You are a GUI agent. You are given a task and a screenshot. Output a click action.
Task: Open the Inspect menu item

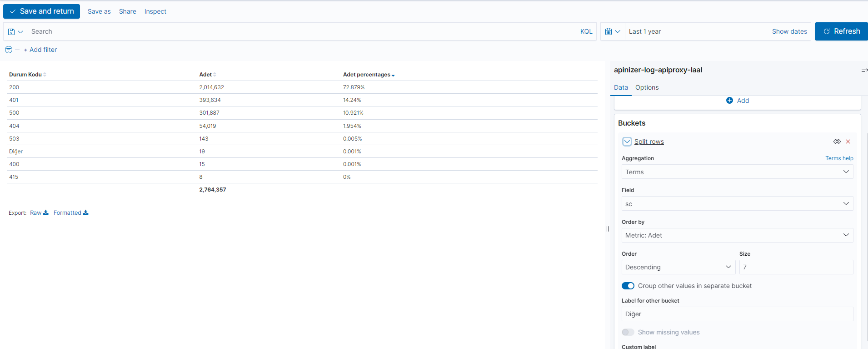coord(155,11)
